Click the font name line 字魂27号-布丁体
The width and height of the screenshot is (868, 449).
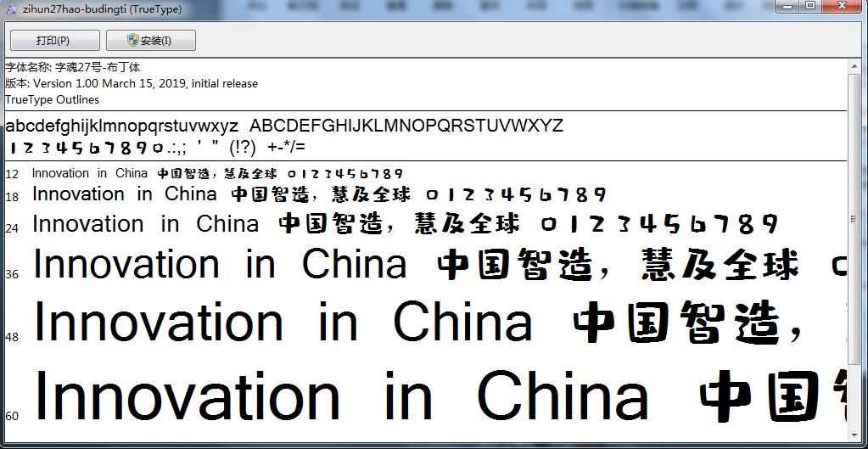click(72, 68)
